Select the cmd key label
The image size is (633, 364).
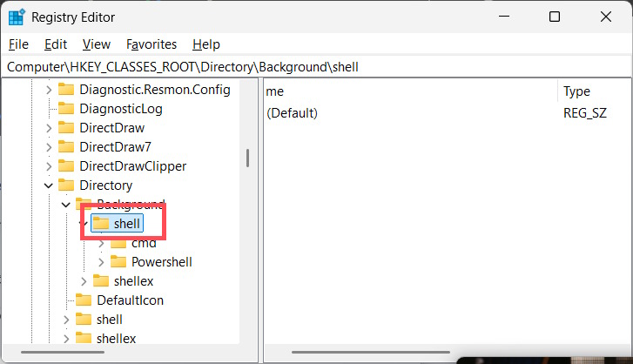pyautogui.click(x=144, y=243)
